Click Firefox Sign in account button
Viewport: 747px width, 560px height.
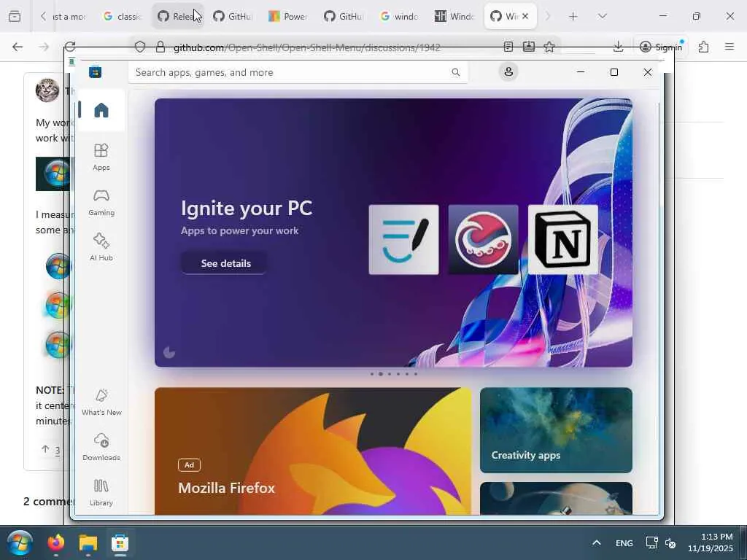[661, 47]
